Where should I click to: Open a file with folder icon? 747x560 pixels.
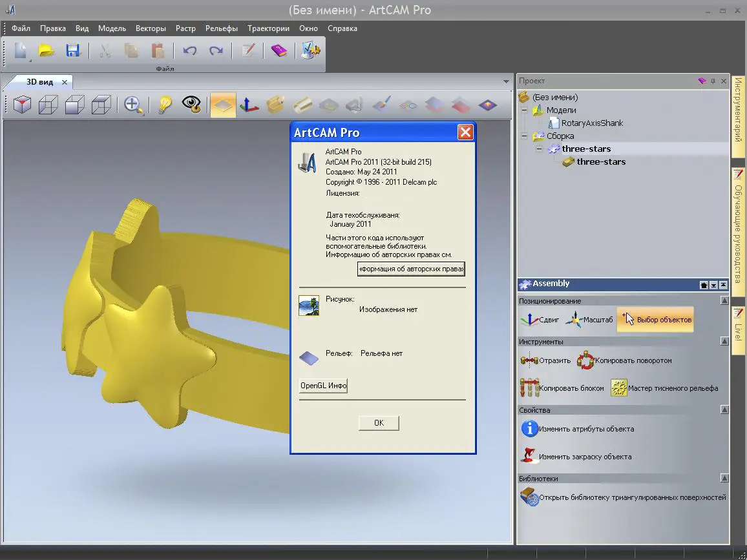(47, 50)
